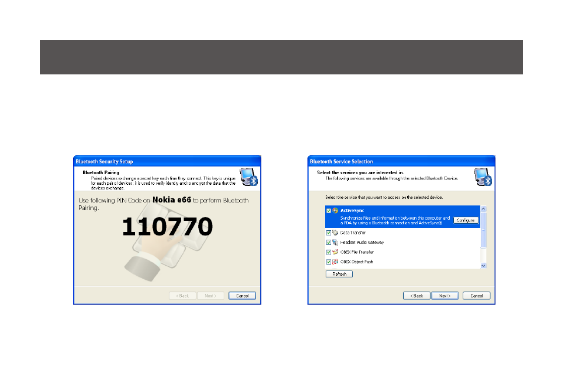Click the Bluetooth Service Selection title bar

pyautogui.click(x=401, y=161)
